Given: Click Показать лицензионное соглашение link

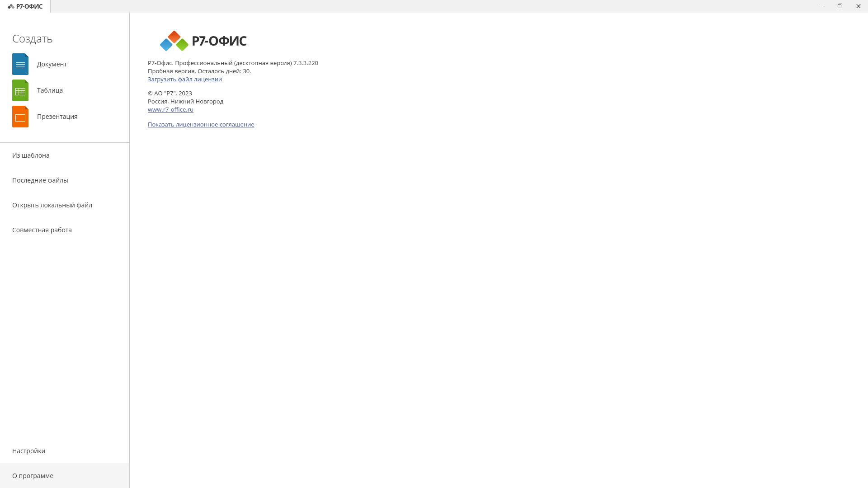Looking at the screenshot, I should (201, 124).
